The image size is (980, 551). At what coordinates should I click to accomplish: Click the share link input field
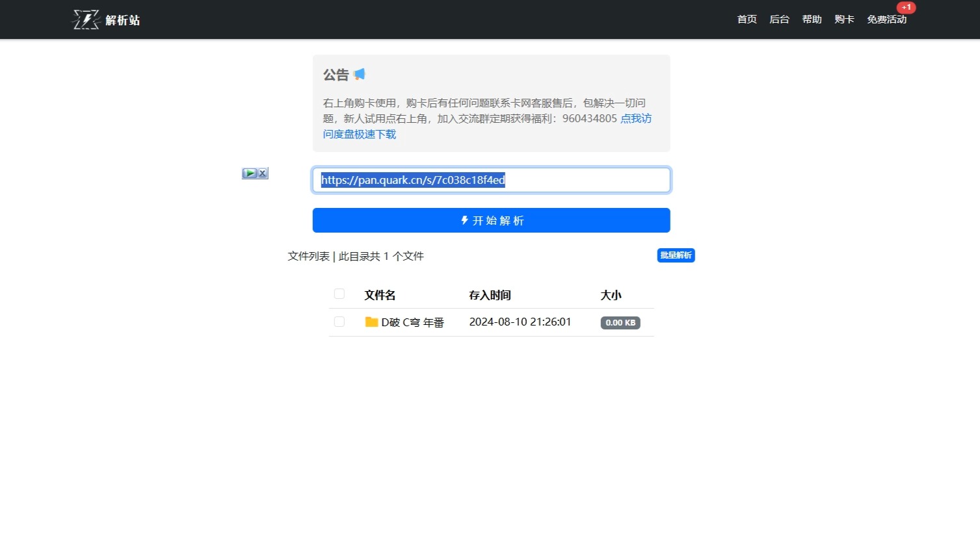point(491,180)
